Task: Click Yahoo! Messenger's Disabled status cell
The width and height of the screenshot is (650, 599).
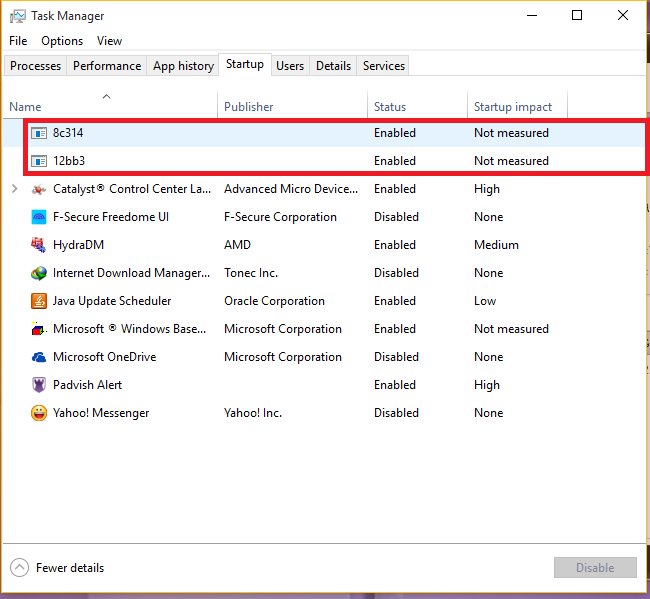Action: coord(396,413)
